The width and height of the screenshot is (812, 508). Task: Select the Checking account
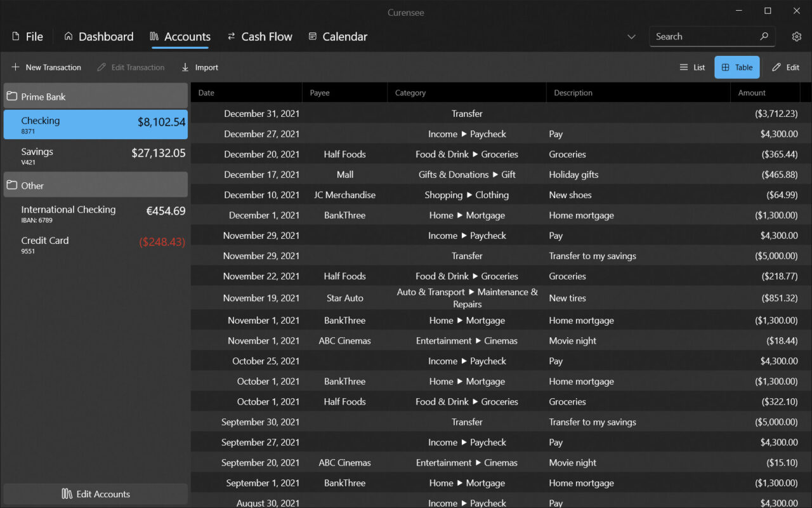[96, 124]
